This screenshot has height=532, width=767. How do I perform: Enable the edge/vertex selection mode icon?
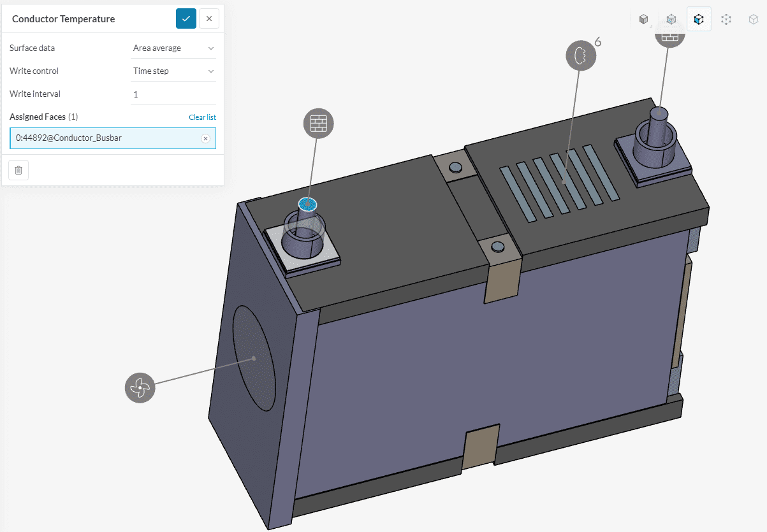pyautogui.click(x=726, y=19)
